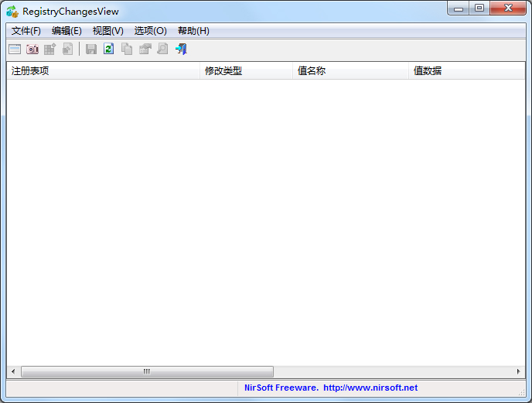Close the RegistryChangesView window
This screenshot has width=532, height=403.
tap(508, 9)
